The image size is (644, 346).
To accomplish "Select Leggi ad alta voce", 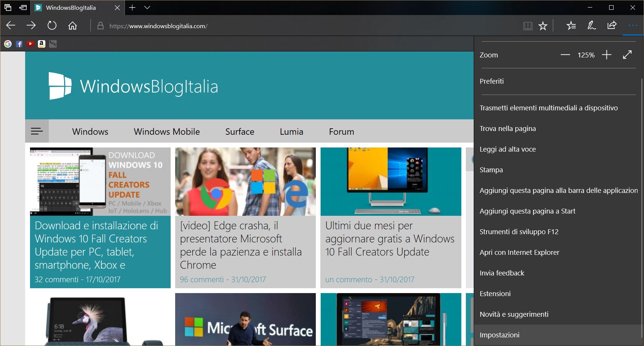I will (x=558, y=149).
